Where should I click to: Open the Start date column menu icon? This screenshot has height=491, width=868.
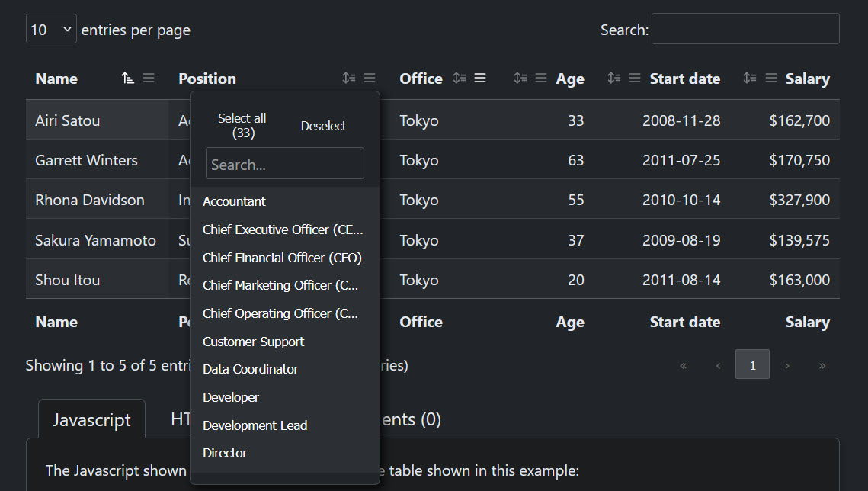(x=635, y=78)
